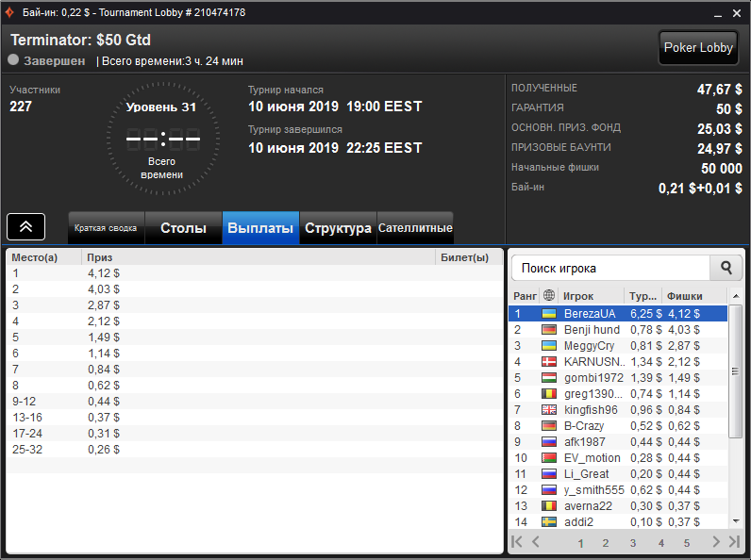Go to first page of players

[517, 542]
